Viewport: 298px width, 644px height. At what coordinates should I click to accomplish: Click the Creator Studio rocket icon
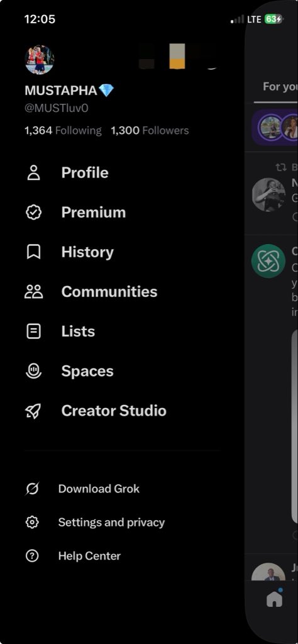point(33,411)
